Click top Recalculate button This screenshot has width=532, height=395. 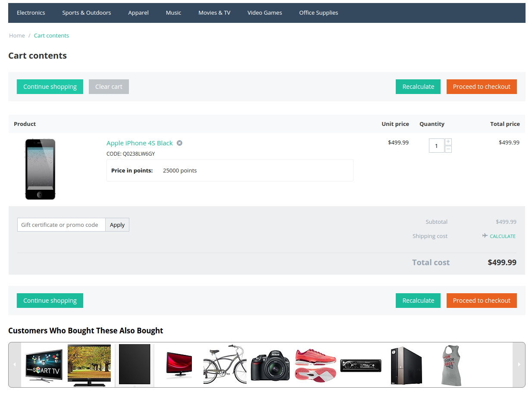(418, 87)
